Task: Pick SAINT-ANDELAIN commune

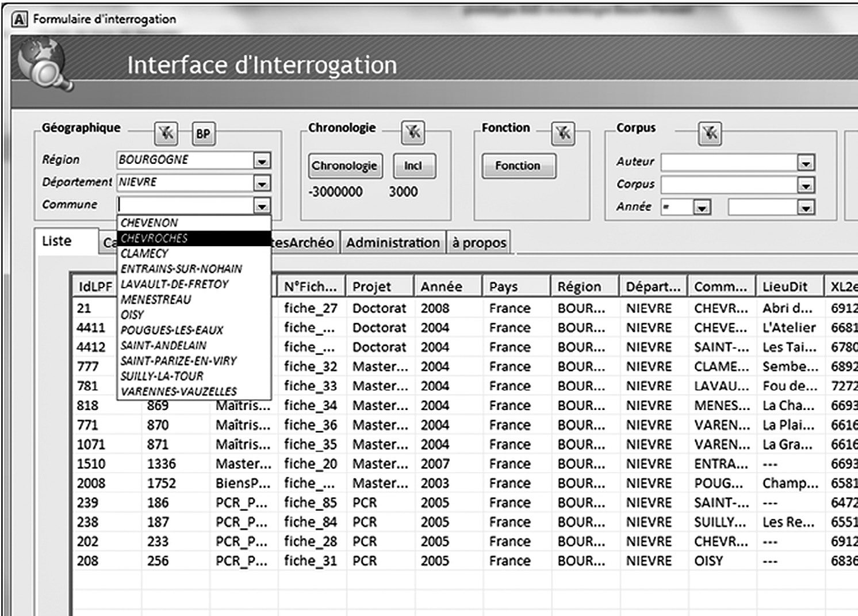Action: pyautogui.click(x=194, y=345)
